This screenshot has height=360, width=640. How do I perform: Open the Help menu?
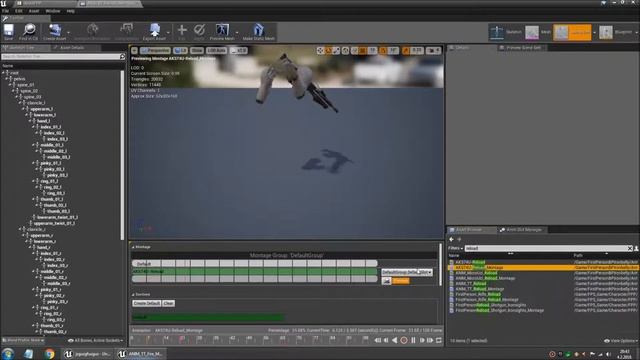(71, 11)
